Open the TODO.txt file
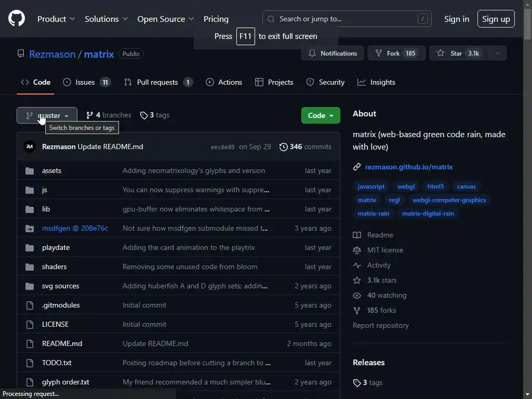This screenshot has width=532, height=399. tap(57, 363)
